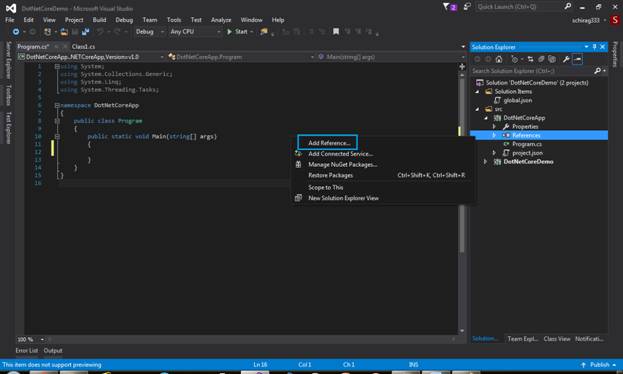Click the Save All toolbar icon
Viewport: 623px width, 374px height.
pyautogui.click(x=85, y=31)
